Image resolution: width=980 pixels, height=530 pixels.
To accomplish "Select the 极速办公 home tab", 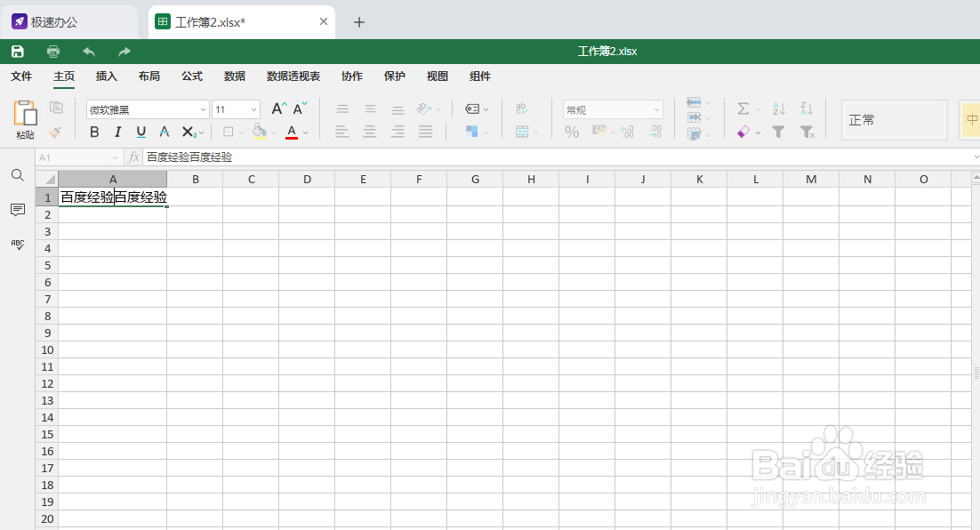I will coord(68,22).
